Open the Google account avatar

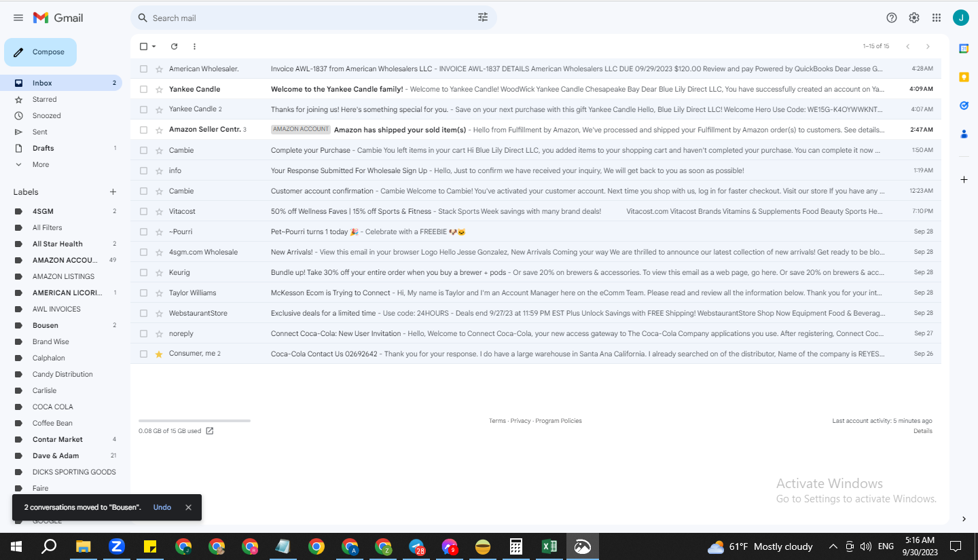pyautogui.click(x=960, y=18)
